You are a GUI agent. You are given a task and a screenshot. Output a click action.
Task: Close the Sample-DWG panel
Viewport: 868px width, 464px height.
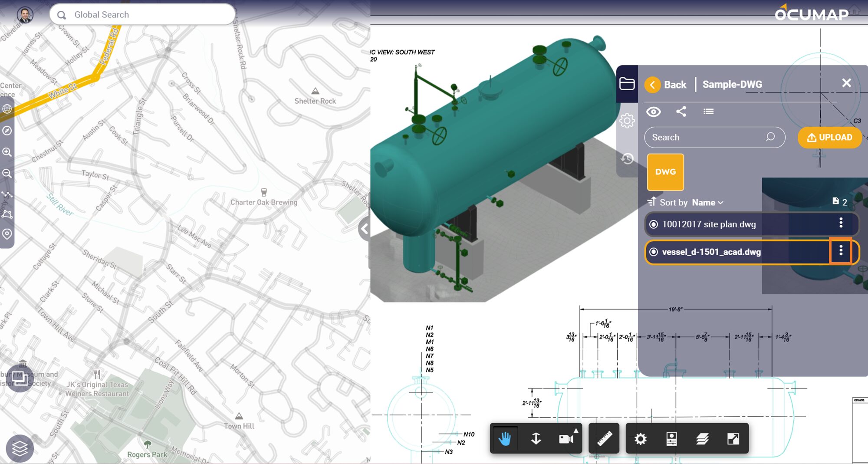coord(846,83)
